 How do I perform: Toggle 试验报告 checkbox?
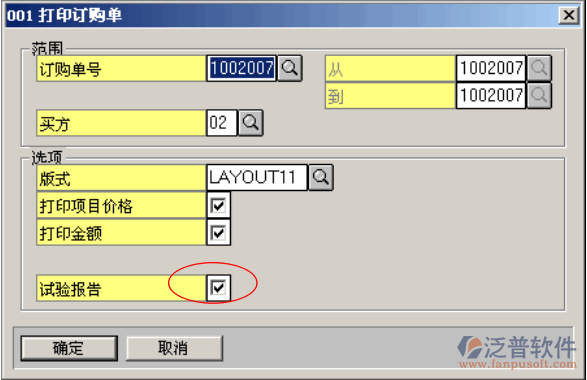coord(218,288)
